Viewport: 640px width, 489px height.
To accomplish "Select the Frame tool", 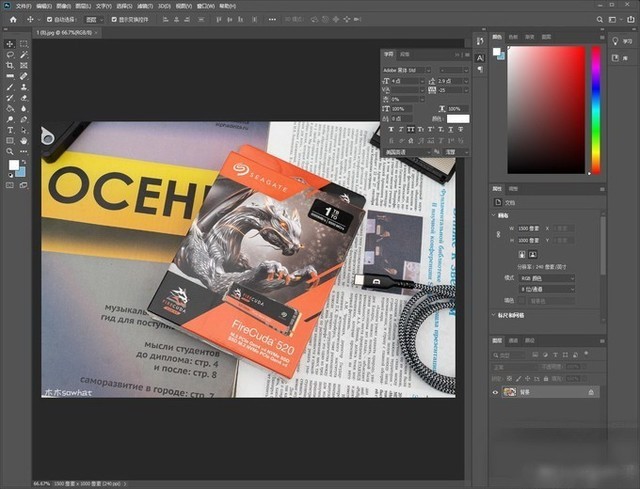I will pyautogui.click(x=24, y=65).
